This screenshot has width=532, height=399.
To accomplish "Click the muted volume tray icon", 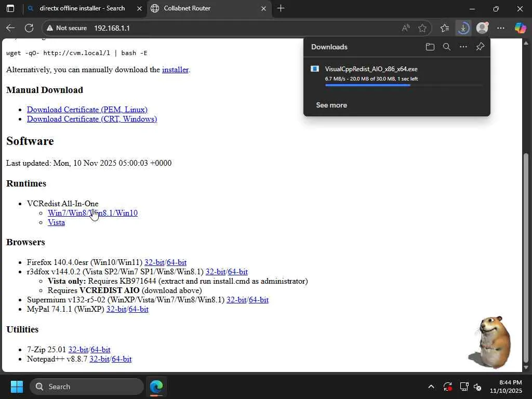I will 477,387.
